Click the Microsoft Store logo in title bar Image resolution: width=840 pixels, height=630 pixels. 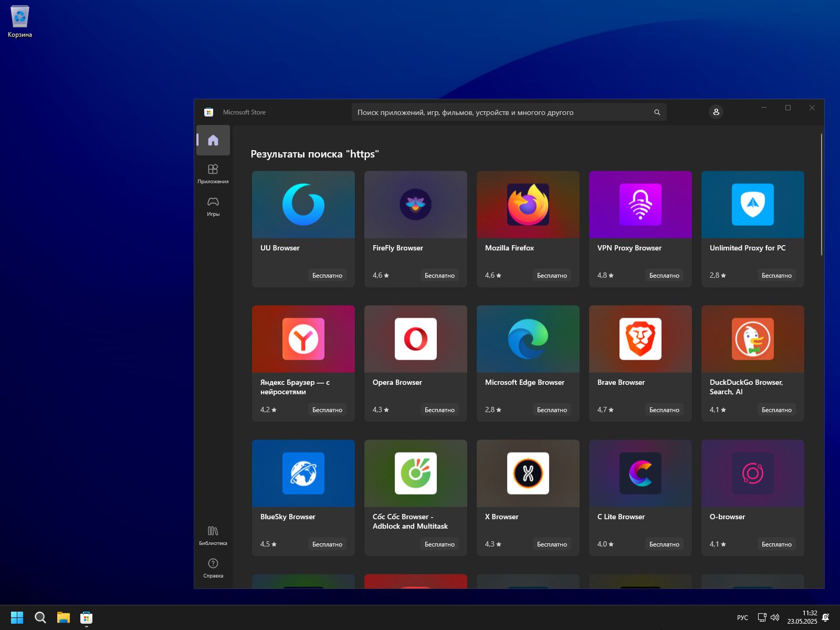(208, 112)
